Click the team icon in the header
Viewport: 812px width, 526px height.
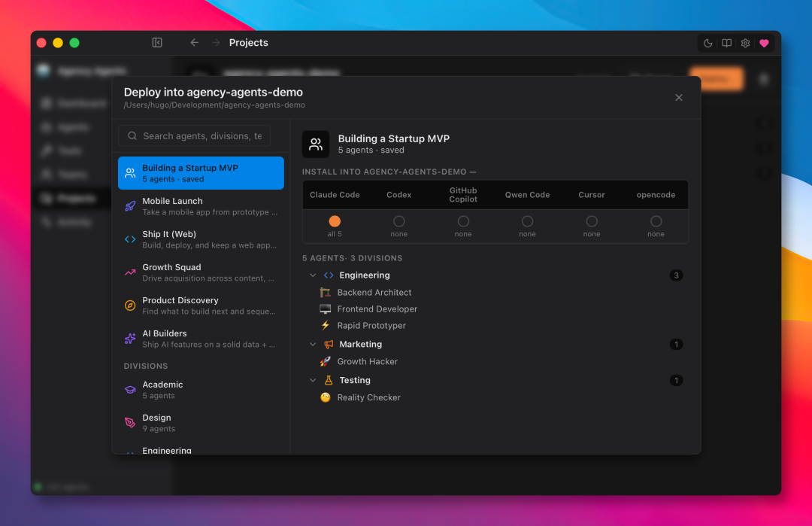click(316, 144)
